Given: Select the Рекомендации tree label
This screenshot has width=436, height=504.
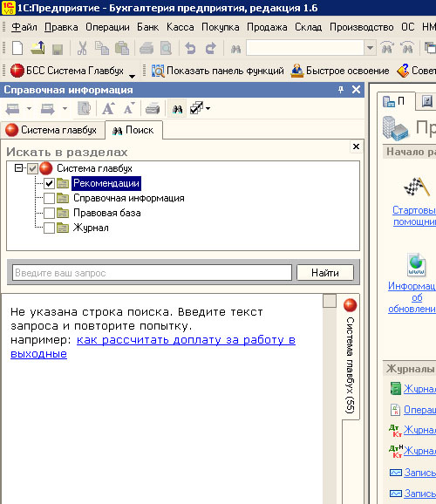Looking at the screenshot, I should point(106,183).
